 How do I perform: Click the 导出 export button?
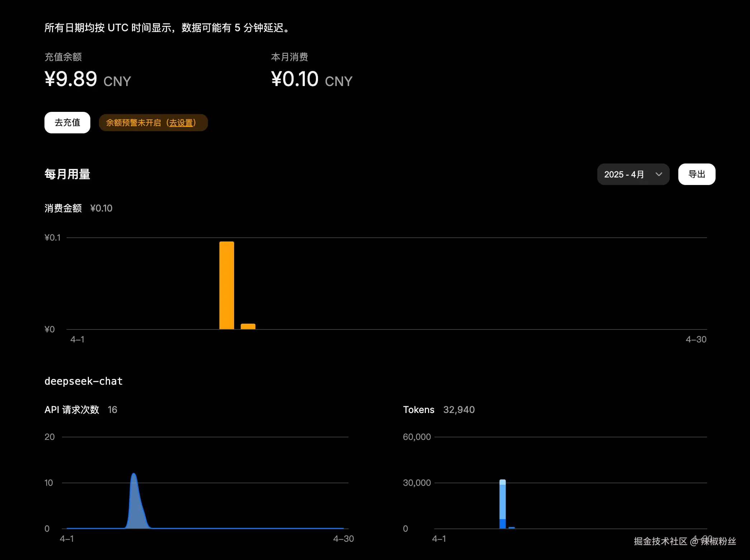[x=696, y=174]
